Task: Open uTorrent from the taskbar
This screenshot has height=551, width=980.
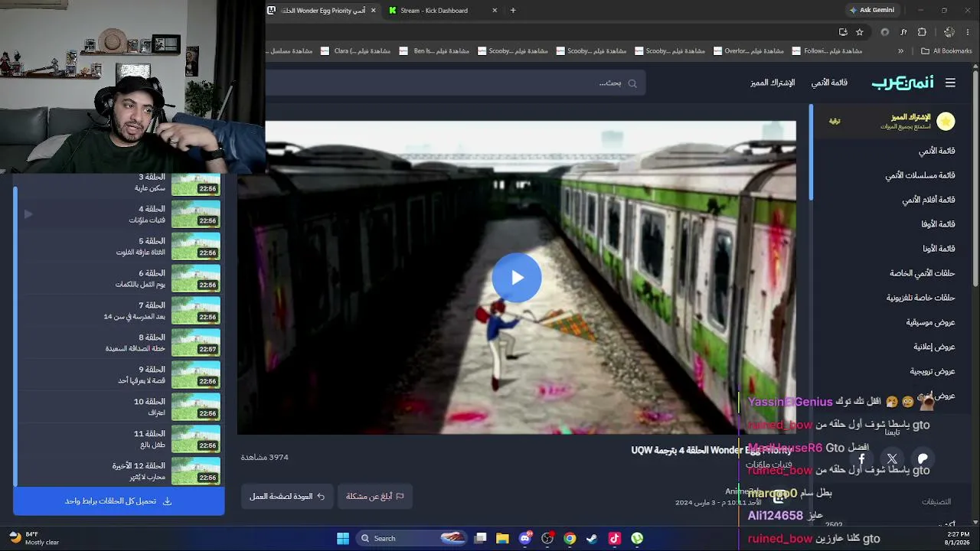Action: pos(637,538)
